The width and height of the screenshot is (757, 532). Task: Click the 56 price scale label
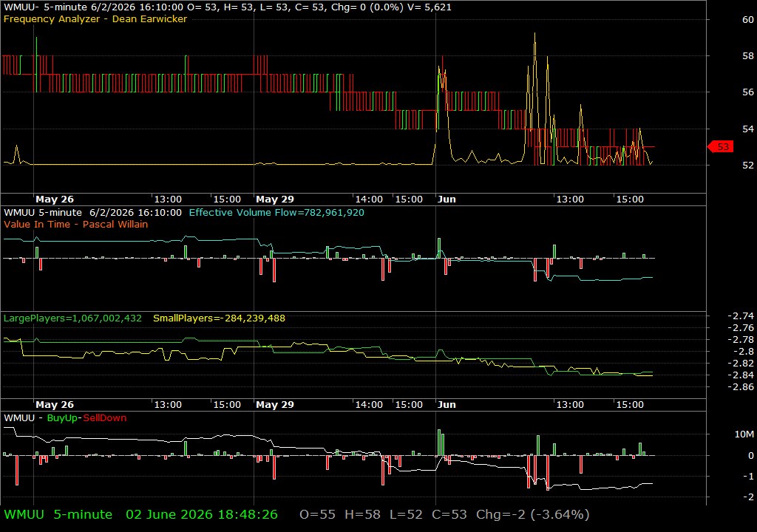pos(748,92)
